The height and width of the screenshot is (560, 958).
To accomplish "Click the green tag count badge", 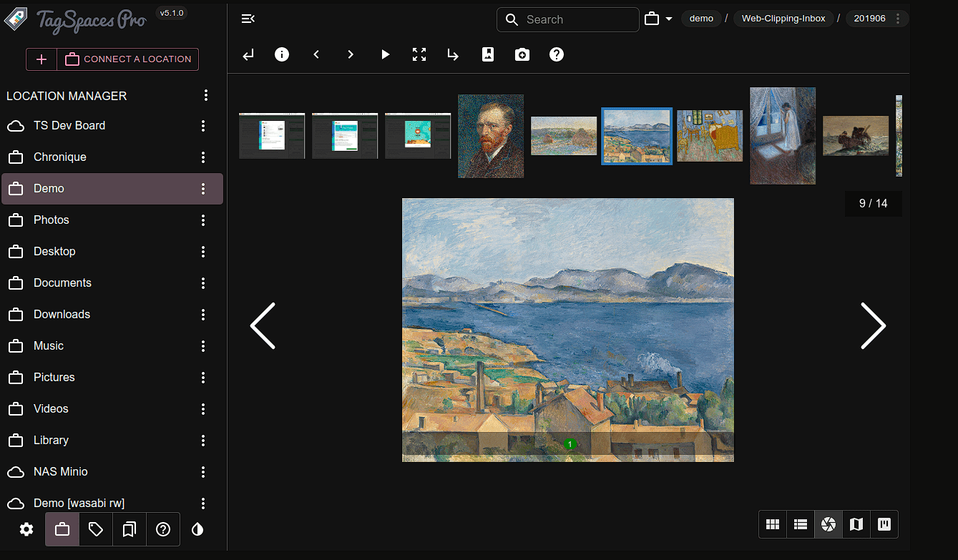I will (x=570, y=444).
